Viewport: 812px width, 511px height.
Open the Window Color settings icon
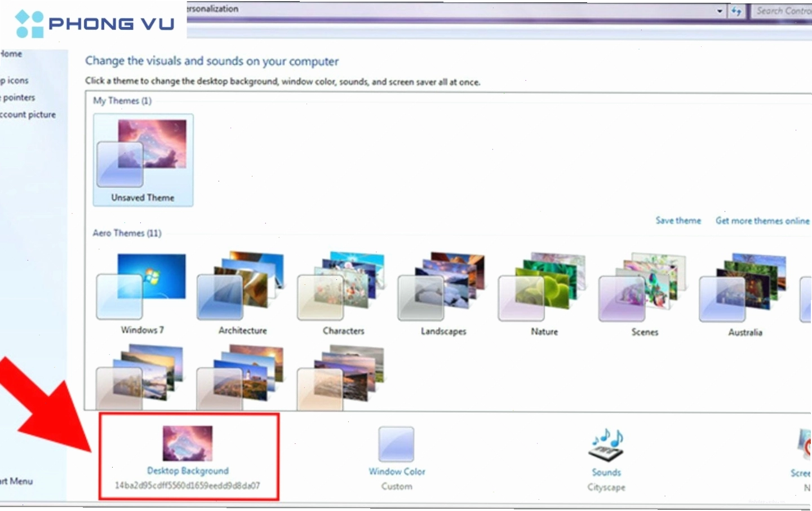click(x=396, y=444)
